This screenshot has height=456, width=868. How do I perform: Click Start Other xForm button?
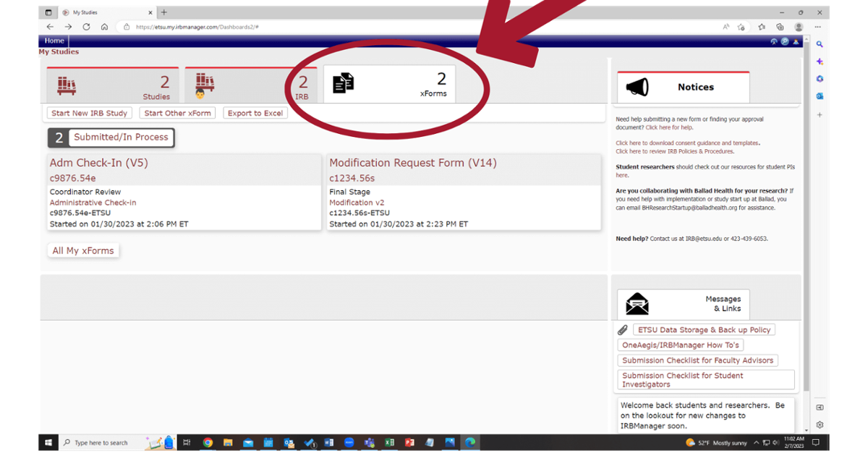click(177, 113)
